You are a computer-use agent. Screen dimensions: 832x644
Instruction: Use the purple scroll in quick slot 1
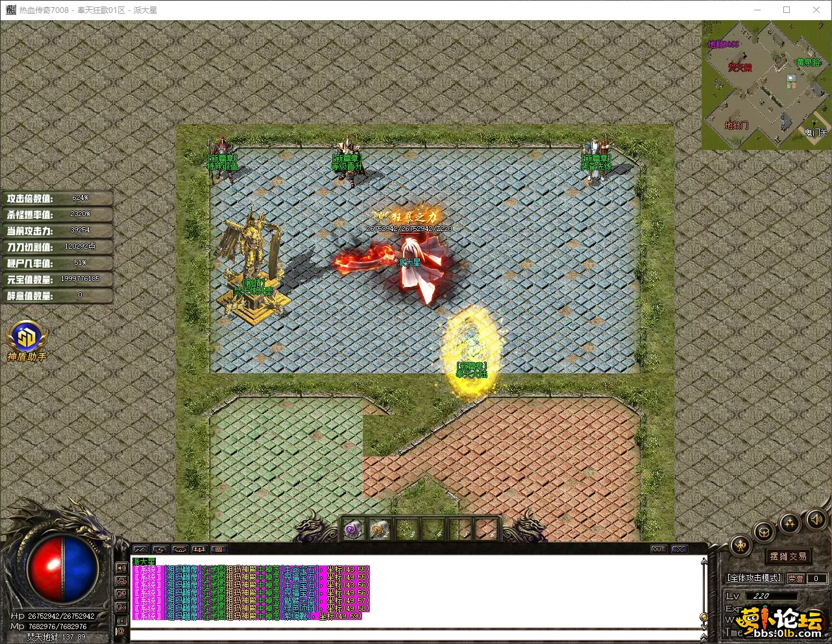(x=352, y=530)
